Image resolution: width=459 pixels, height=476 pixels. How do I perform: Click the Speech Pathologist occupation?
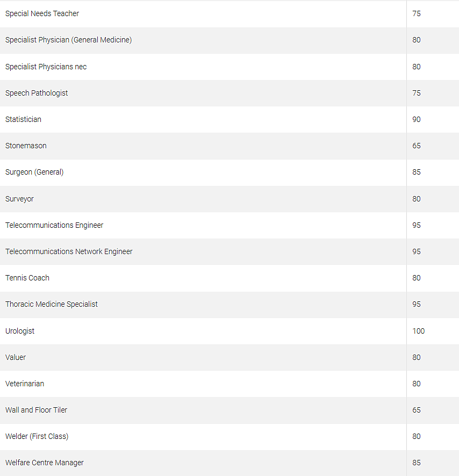click(x=37, y=93)
